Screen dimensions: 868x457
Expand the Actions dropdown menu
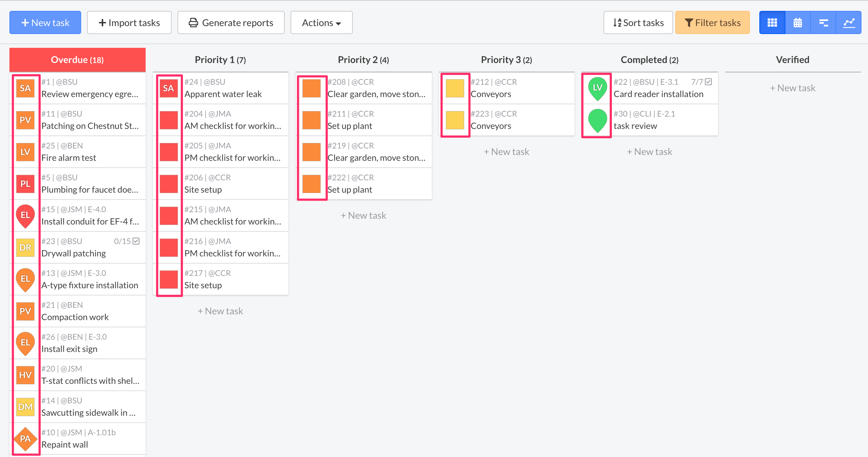click(321, 23)
